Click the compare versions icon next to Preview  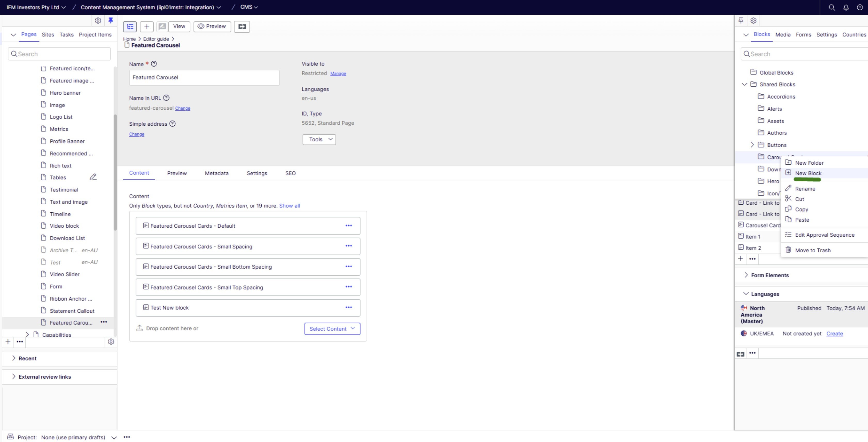click(x=242, y=27)
